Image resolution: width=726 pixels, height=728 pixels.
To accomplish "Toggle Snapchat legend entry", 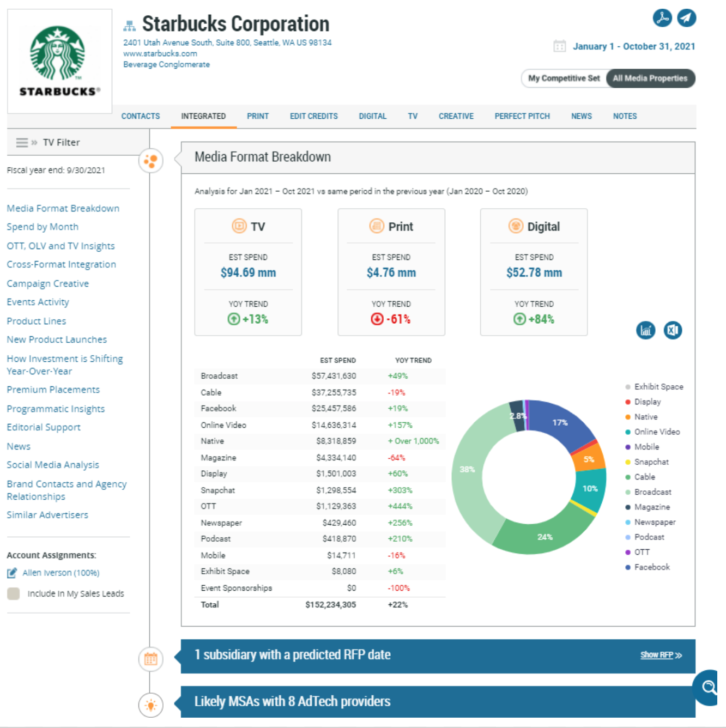I will (x=647, y=462).
